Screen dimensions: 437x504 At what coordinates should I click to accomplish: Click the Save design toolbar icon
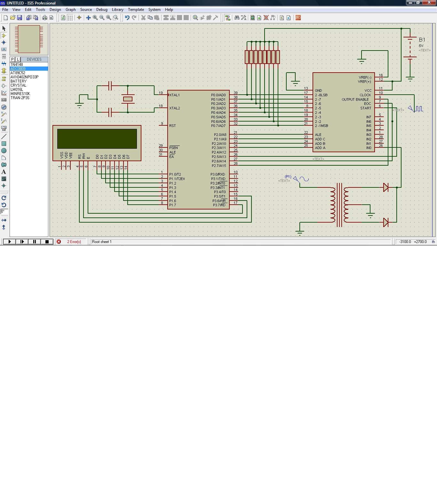pos(20,18)
